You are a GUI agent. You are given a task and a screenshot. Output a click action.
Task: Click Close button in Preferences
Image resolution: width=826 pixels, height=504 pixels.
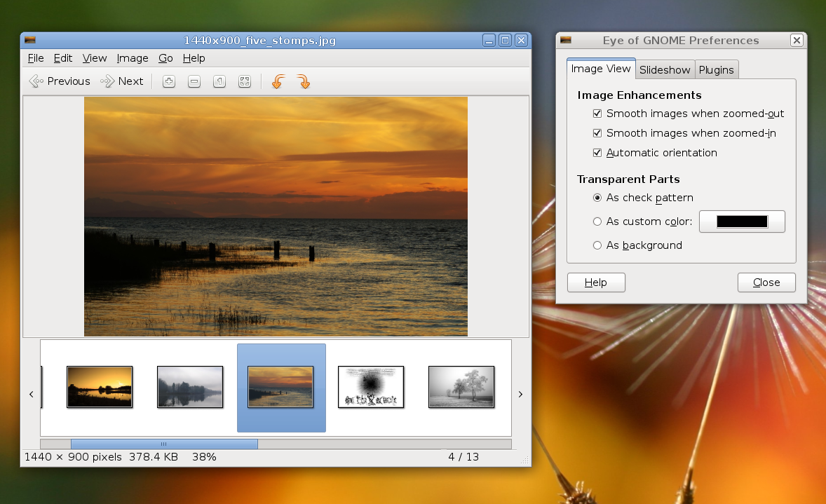[x=766, y=282]
